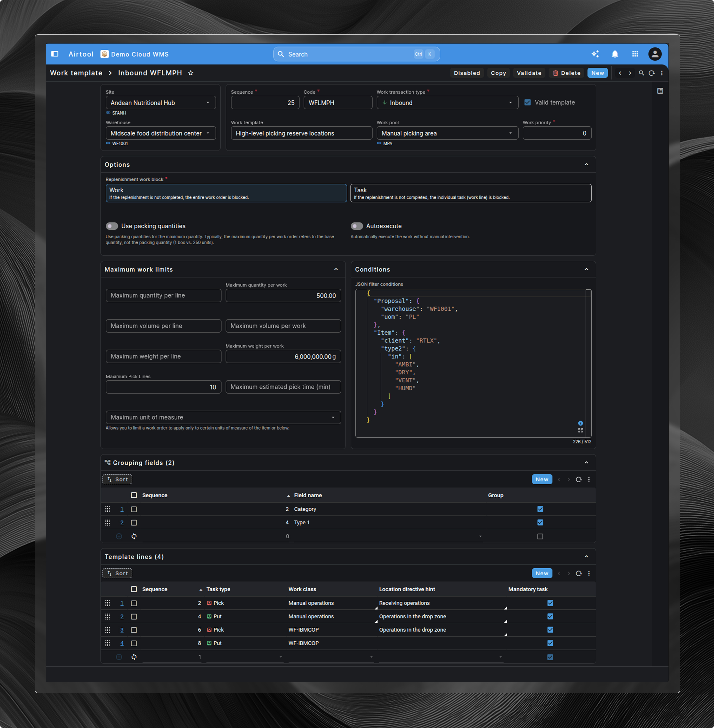714x728 pixels.
Task: Click the sidebar toggle icon
Action: (55, 54)
